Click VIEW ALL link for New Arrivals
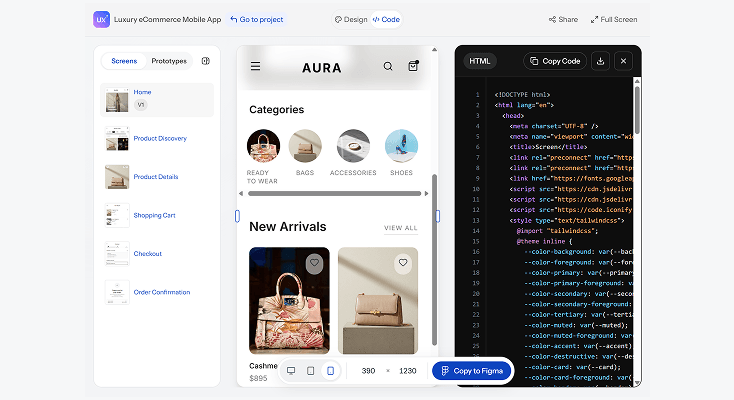The height and width of the screenshot is (400, 734). [401, 228]
